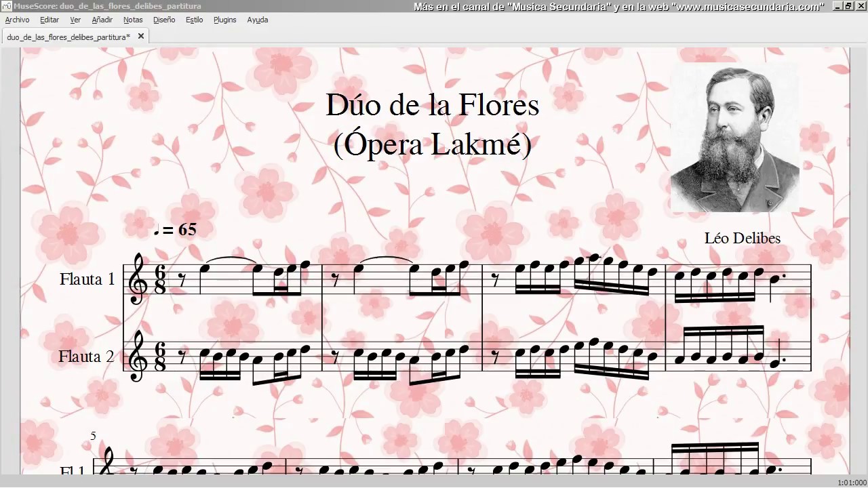The image size is (868, 488).
Task: Open the Estilo menu
Action: click(x=195, y=20)
